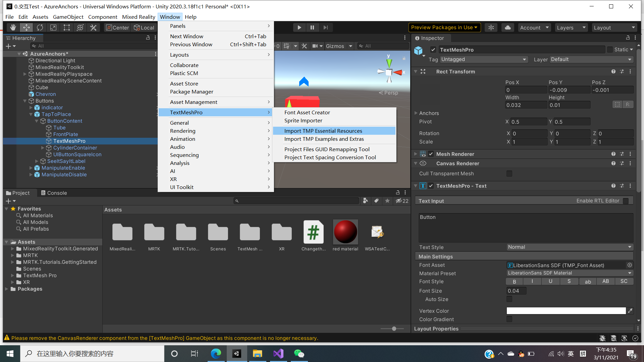Select the Hand tool in the toolbar

point(13,27)
